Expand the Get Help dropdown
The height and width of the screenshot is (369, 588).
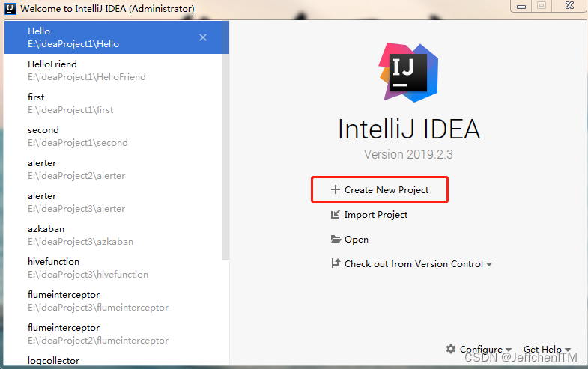[547, 349]
